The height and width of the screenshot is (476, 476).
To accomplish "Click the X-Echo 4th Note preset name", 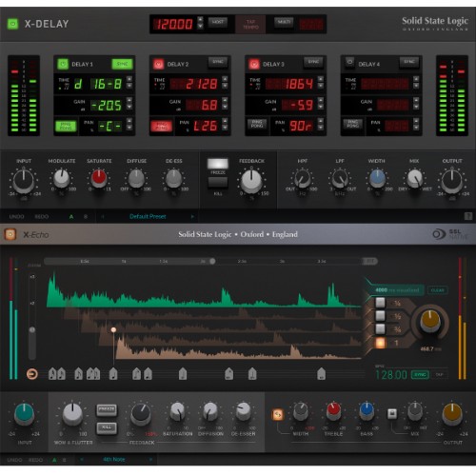I will [x=113, y=459].
